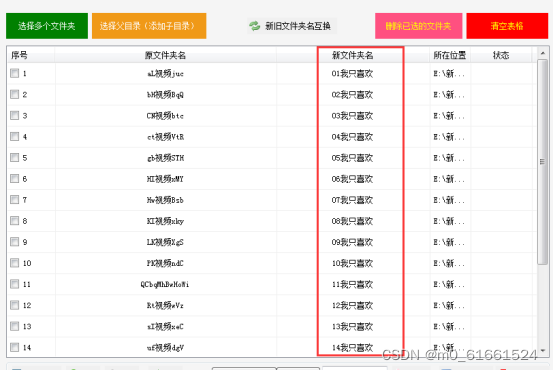Click new folder name 11我只喜欢

click(x=352, y=284)
